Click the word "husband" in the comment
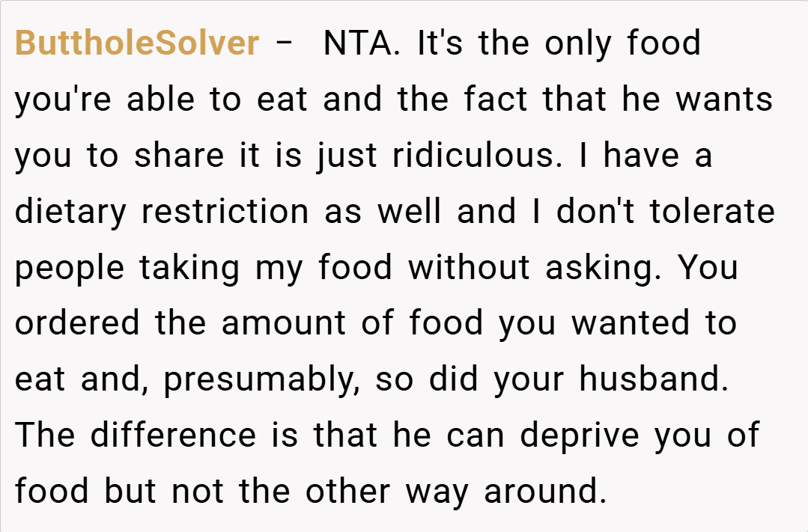The image size is (808, 532). (x=653, y=379)
